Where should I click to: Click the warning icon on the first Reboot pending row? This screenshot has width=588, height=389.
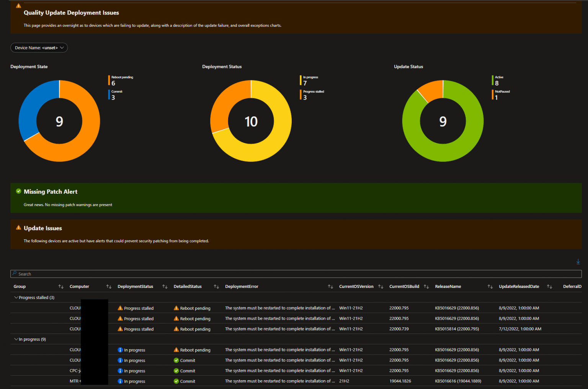click(176, 308)
